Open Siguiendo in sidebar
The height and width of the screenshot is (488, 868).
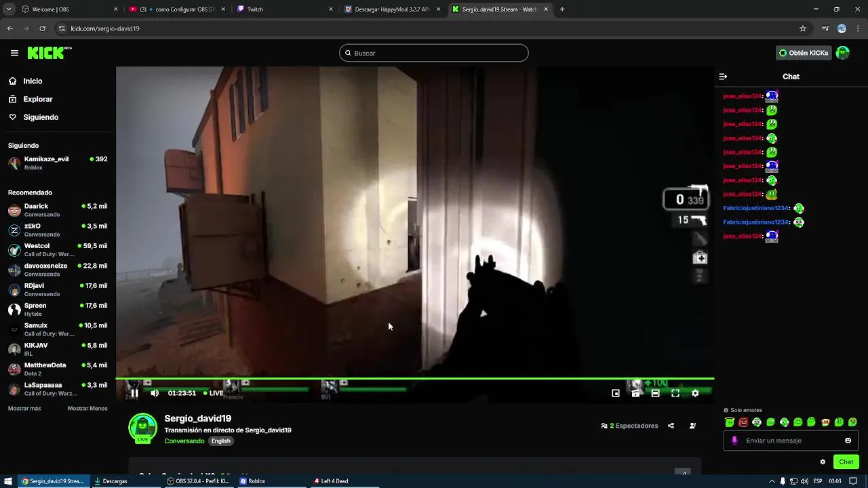click(41, 117)
